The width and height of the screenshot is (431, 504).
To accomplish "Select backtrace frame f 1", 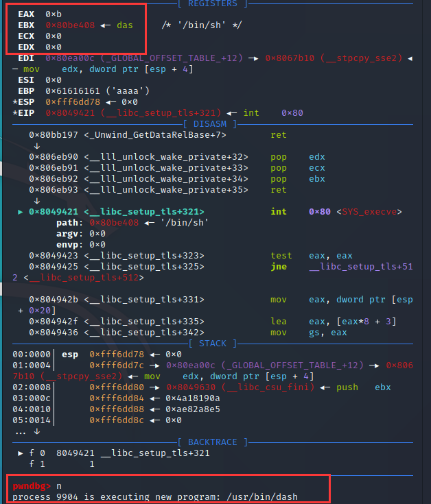I will tap(62, 464).
